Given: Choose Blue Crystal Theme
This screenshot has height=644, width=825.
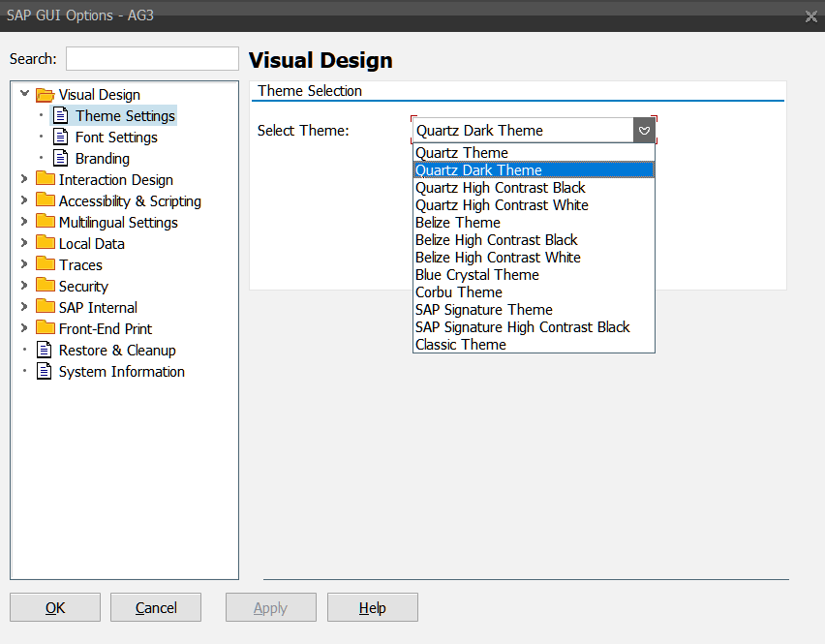Looking at the screenshot, I should coord(534,274).
